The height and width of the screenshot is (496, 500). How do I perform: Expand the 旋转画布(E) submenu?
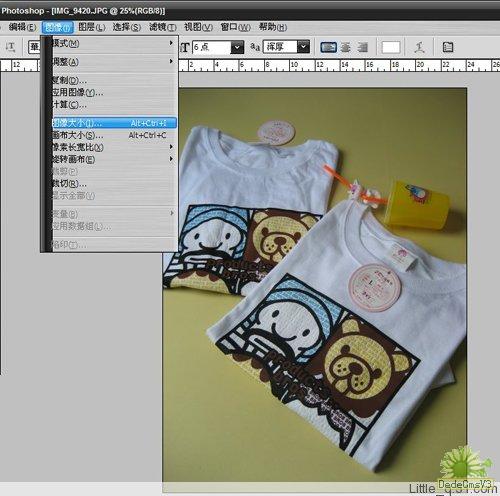(114, 159)
